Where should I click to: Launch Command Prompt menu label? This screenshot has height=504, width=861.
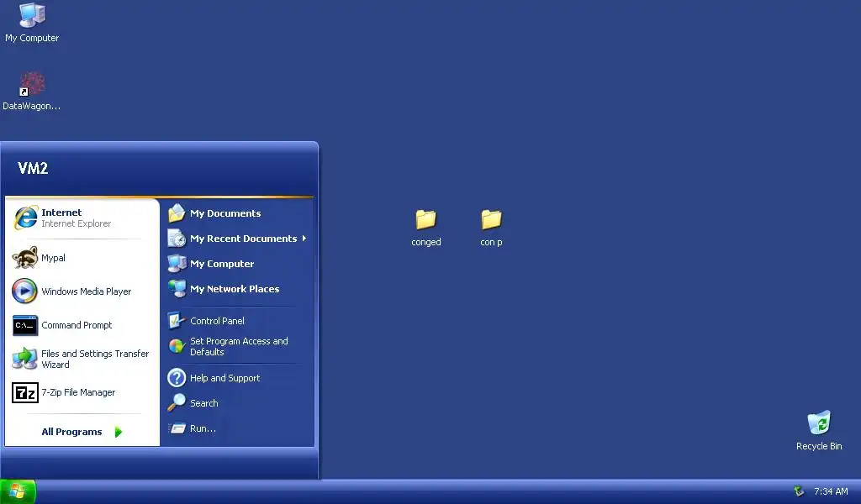[77, 325]
